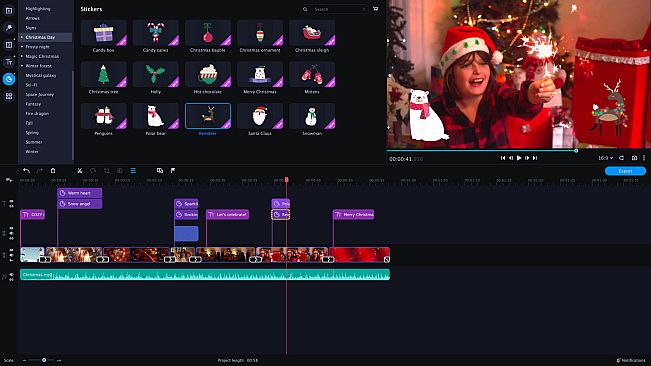Open the Transition wizard toolbar icon
651x366 pixels.
point(160,171)
